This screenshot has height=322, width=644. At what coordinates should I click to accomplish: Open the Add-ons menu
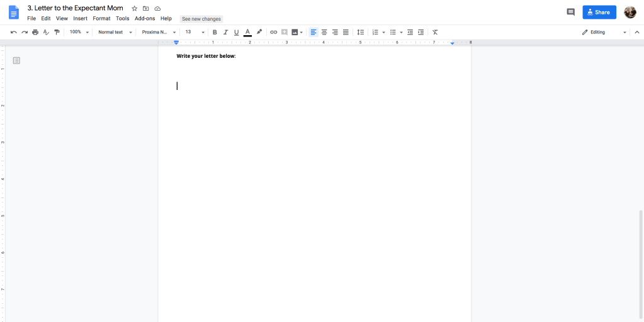click(x=145, y=19)
